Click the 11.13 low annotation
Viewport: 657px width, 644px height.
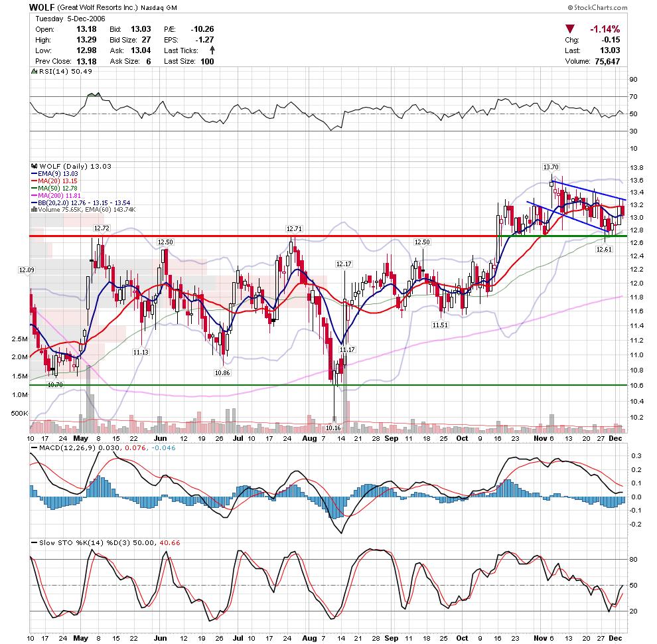141,352
